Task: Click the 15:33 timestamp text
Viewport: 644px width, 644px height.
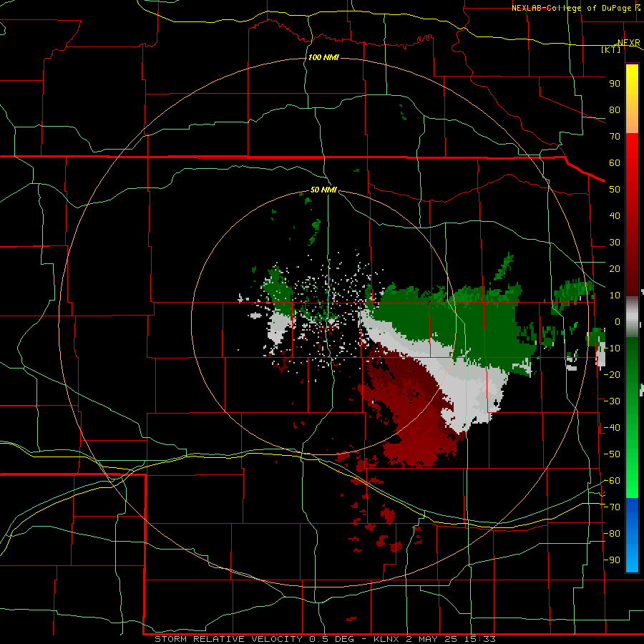Action: click(480, 639)
